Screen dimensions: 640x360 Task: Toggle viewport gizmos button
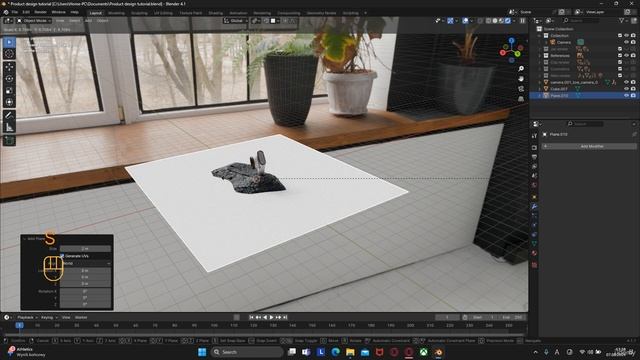tap(450, 20)
